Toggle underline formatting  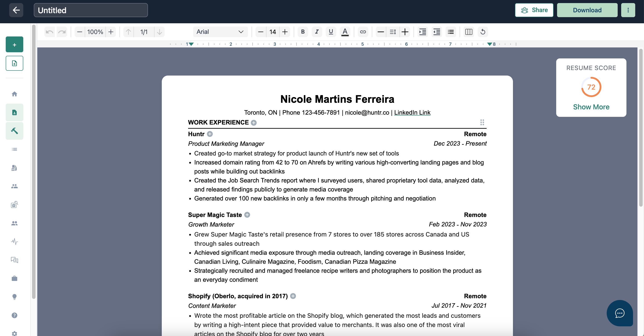coord(331,32)
